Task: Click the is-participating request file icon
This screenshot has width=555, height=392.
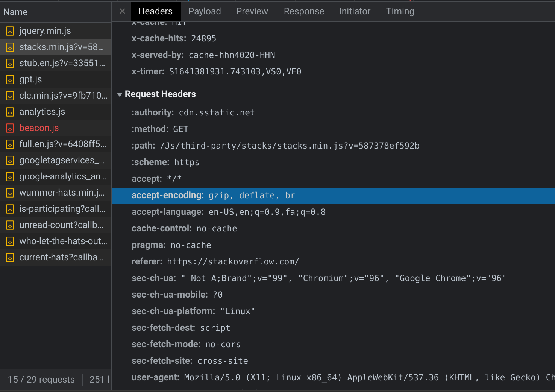Action: [x=10, y=209]
